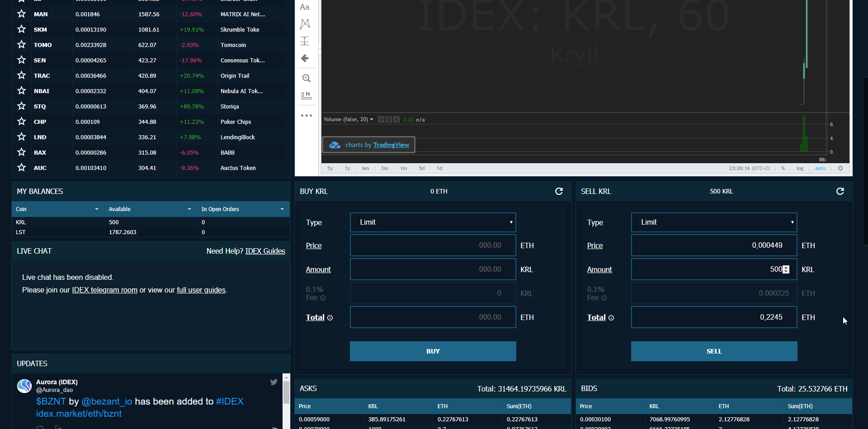Set chart range to 5d

pos(422,168)
